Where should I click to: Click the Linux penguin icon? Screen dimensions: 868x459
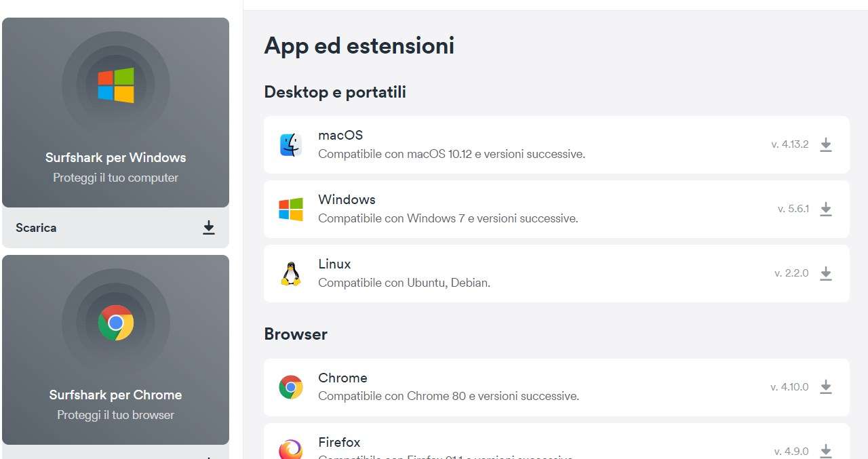(291, 274)
